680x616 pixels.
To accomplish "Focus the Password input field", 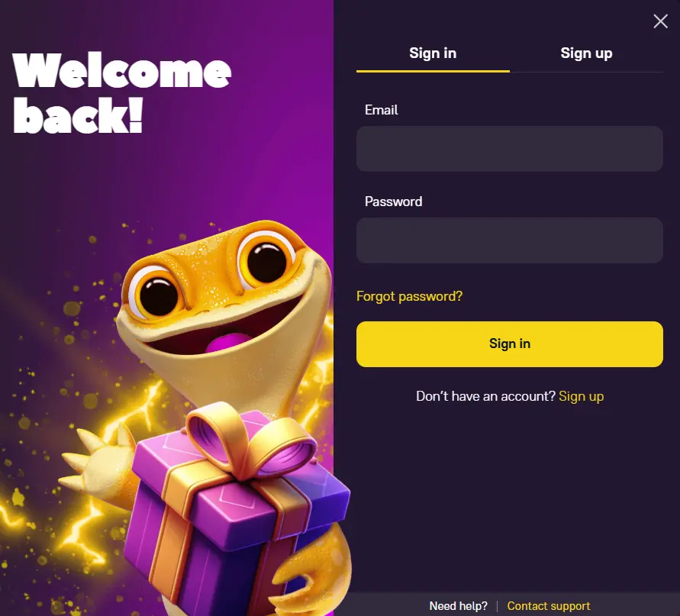I will [x=510, y=240].
